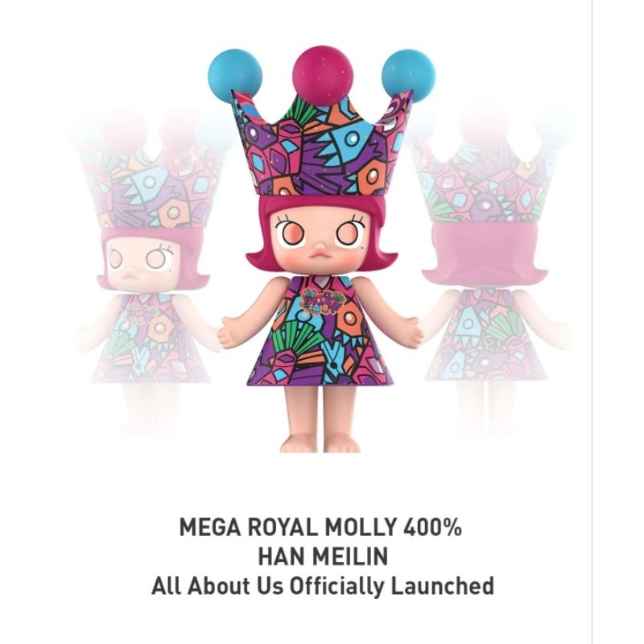The height and width of the screenshot is (644, 644).
Task: Click the logo badge on the dress chest
Action: [x=322, y=300]
